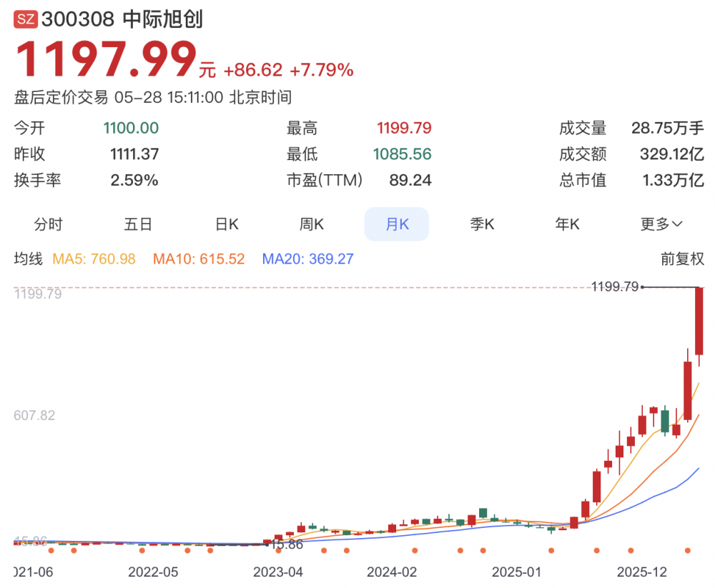Click the 今开 value 1100.00

(131, 128)
